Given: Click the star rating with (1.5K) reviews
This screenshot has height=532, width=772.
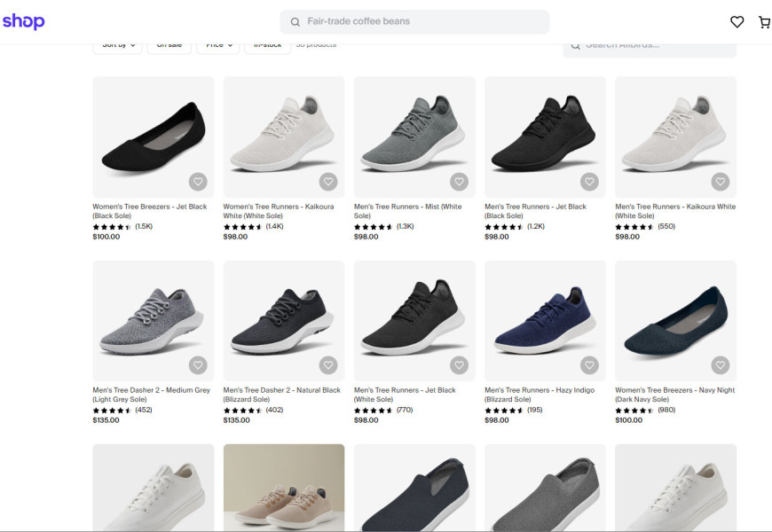Looking at the screenshot, I should pyautogui.click(x=122, y=227).
